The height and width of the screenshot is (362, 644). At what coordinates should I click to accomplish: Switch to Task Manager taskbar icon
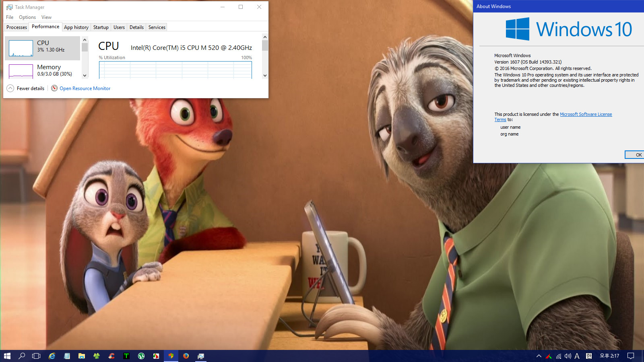coord(201,356)
